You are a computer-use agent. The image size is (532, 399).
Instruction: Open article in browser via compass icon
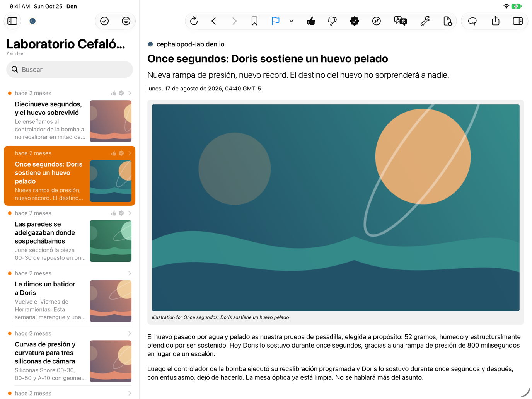click(x=377, y=21)
